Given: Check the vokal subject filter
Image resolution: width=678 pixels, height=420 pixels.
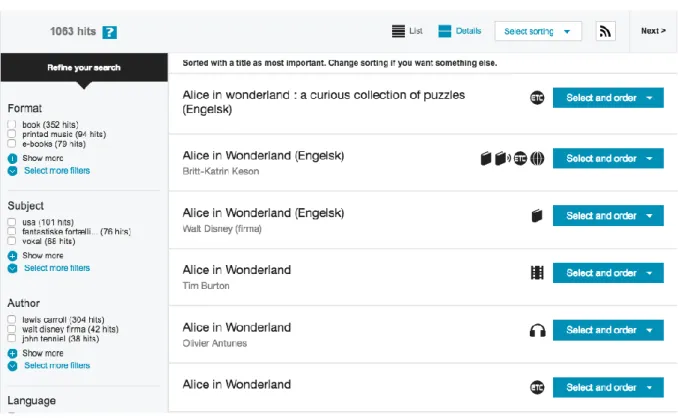Looking at the screenshot, I should click(x=12, y=241).
